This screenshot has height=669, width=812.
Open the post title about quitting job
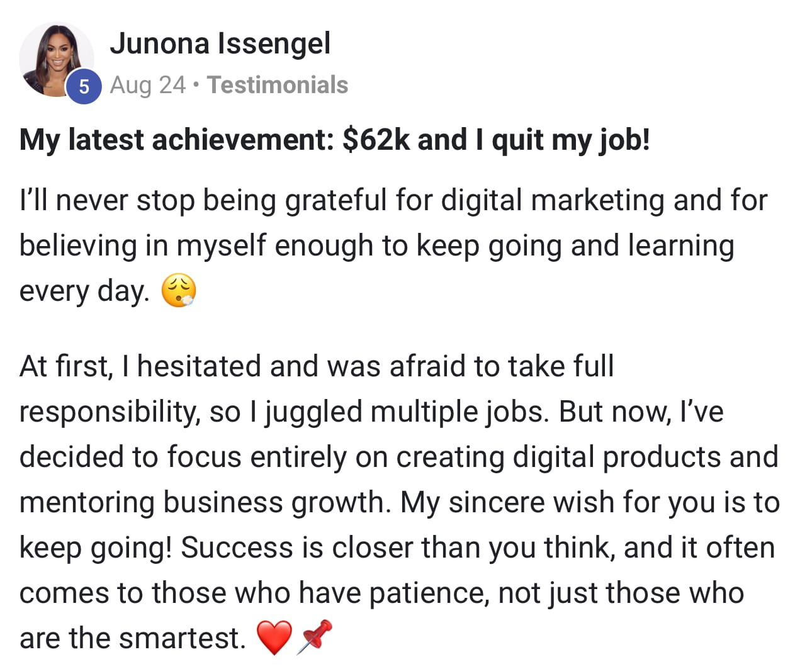click(334, 140)
